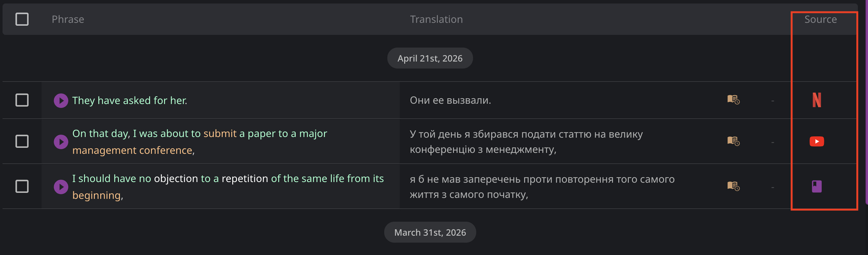This screenshot has height=255, width=868.
Task: Click the review icon on the Netflix phrase row
Action: [x=733, y=100]
